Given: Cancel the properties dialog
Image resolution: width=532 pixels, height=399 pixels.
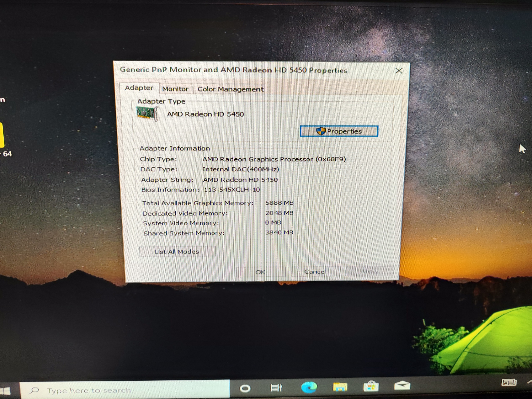Looking at the screenshot, I should click(315, 272).
